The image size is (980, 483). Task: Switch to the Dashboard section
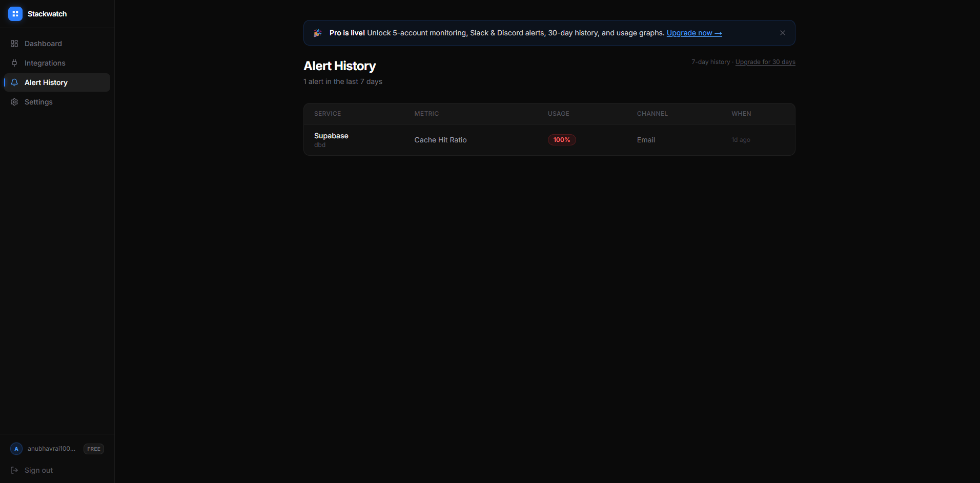click(x=43, y=44)
